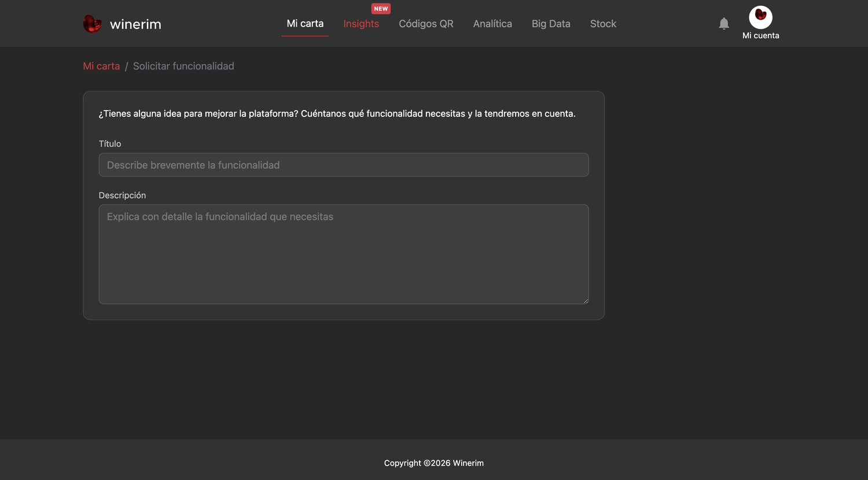The height and width of the screenshot is (480, 868).
Task: Click the winerim brand name text
Action: [x=135, y=24]
